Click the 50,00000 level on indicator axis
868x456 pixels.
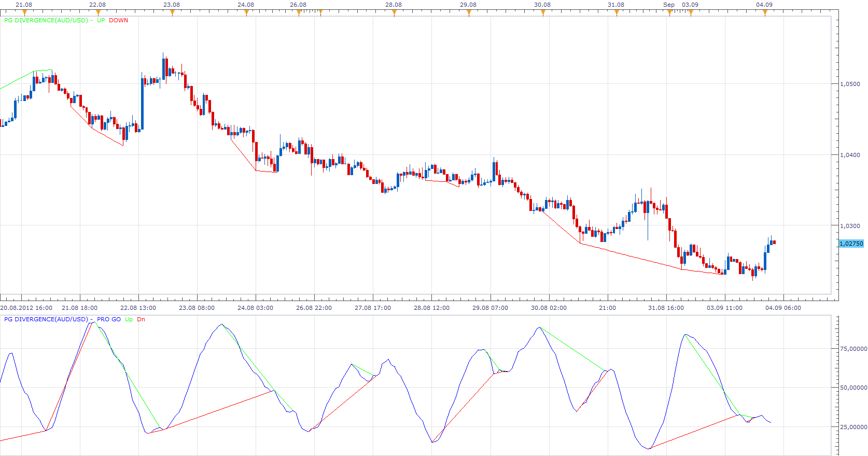[x=853, y=388]
